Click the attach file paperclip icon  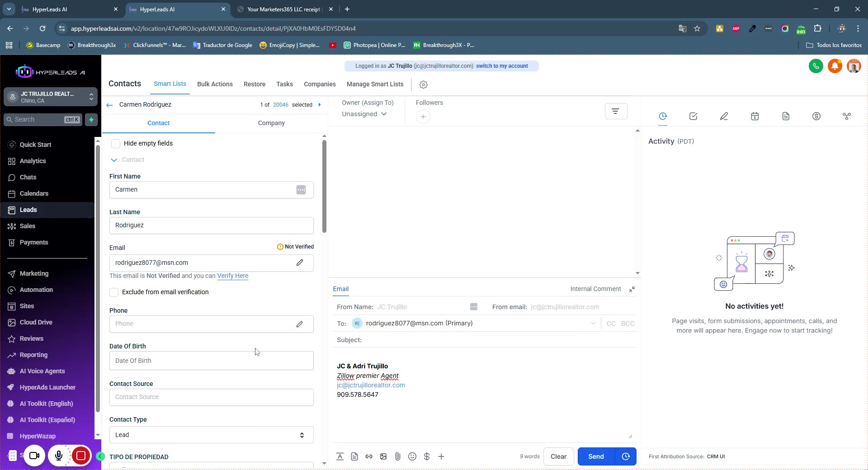pyautogui.click(x=397, y=456)
